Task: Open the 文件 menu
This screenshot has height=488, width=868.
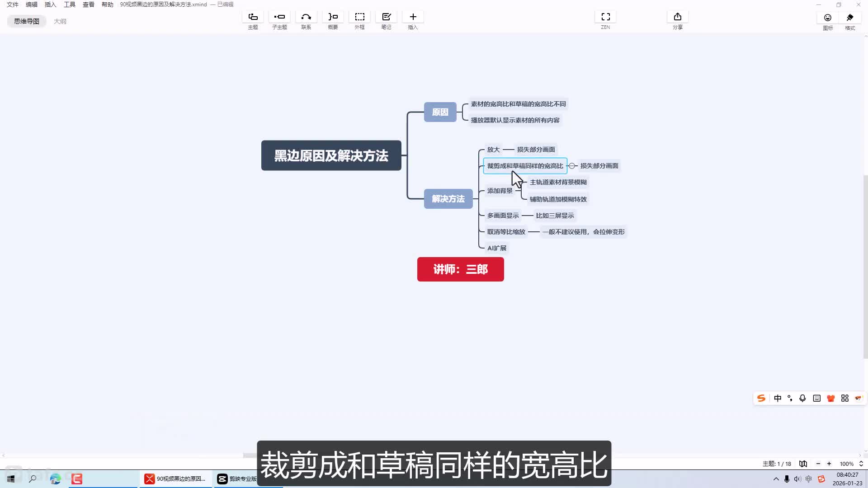Action: click(x=13, y=5)
